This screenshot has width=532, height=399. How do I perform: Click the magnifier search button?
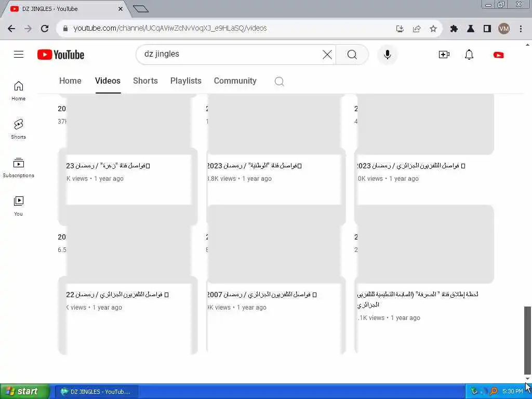click(352, 54)
